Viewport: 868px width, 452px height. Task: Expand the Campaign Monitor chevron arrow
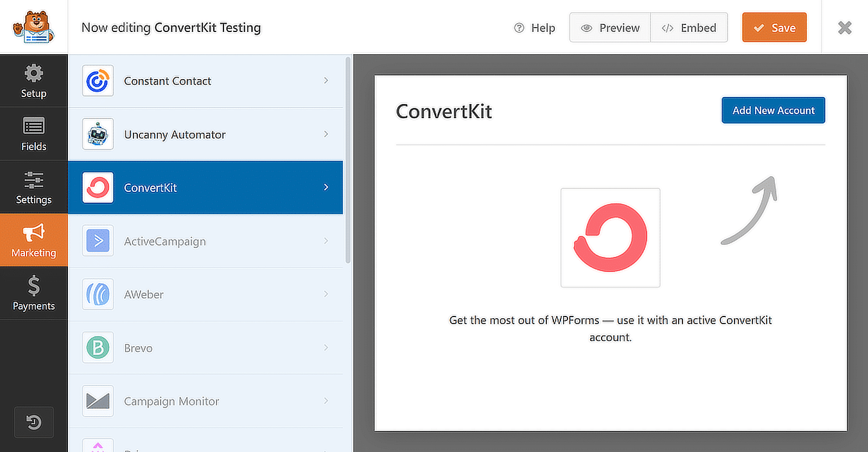coord(326,401)
